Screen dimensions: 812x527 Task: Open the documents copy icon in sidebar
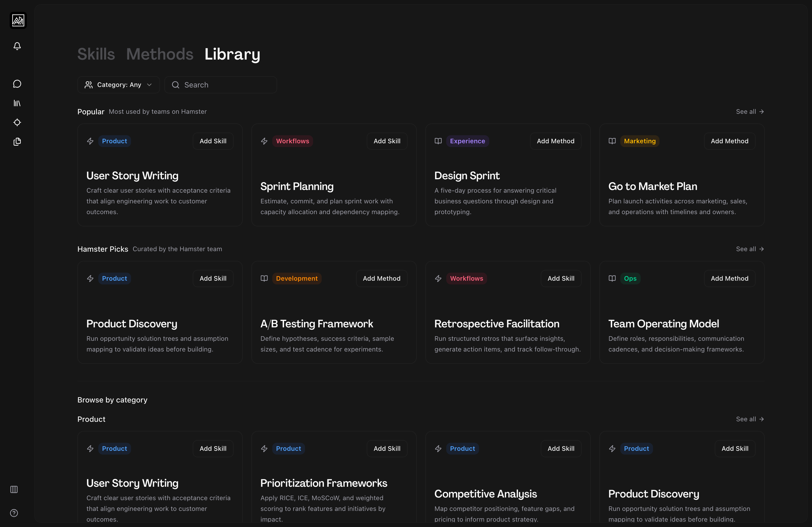17,141
